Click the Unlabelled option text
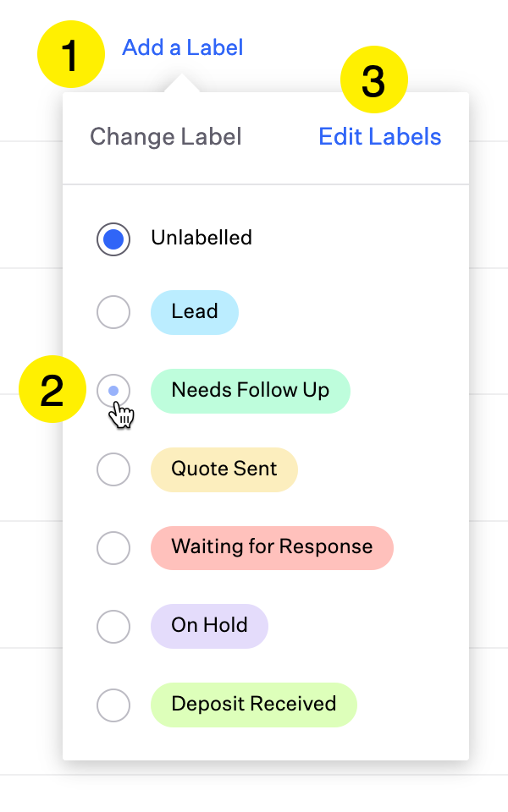This screenshot has height=812, width=508. coord(202,239)
